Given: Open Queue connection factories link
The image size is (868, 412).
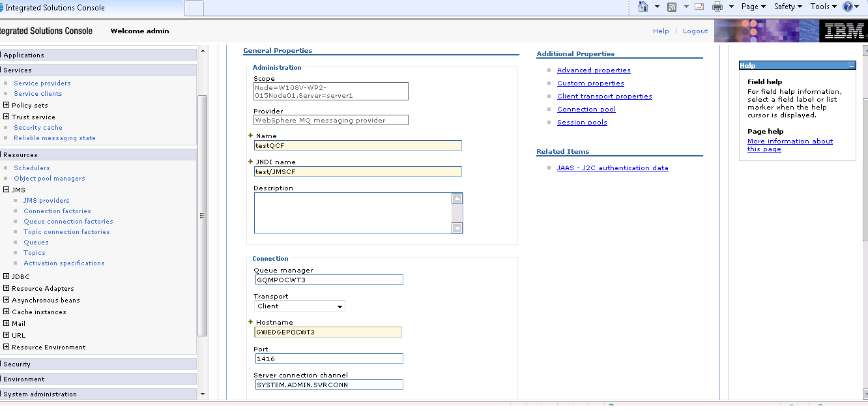Looking at the screenshot, I should [68, 222].
